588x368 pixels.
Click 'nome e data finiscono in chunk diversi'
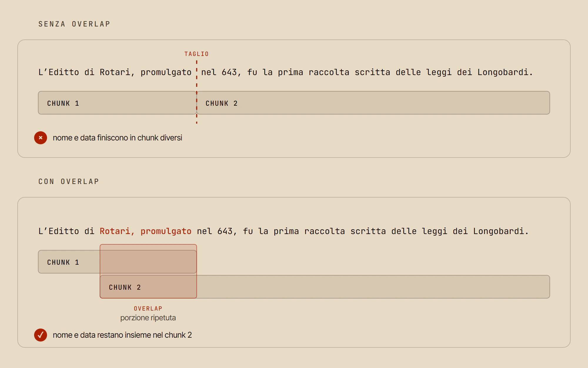117,138
